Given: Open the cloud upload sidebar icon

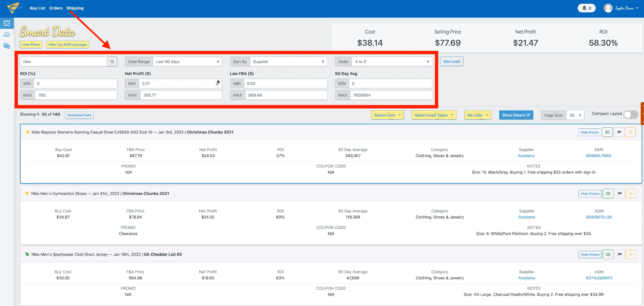Looking at the screenshot, I should point(7,35).
